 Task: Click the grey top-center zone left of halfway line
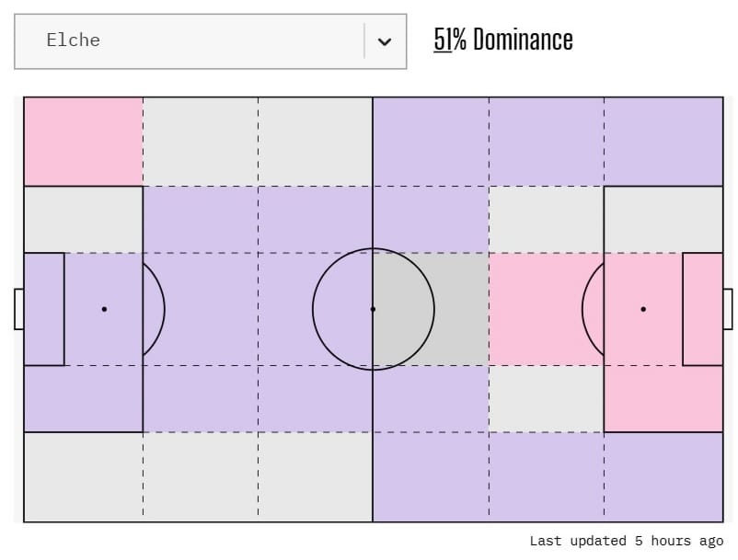pyautogui.click(x=315, y=141)
